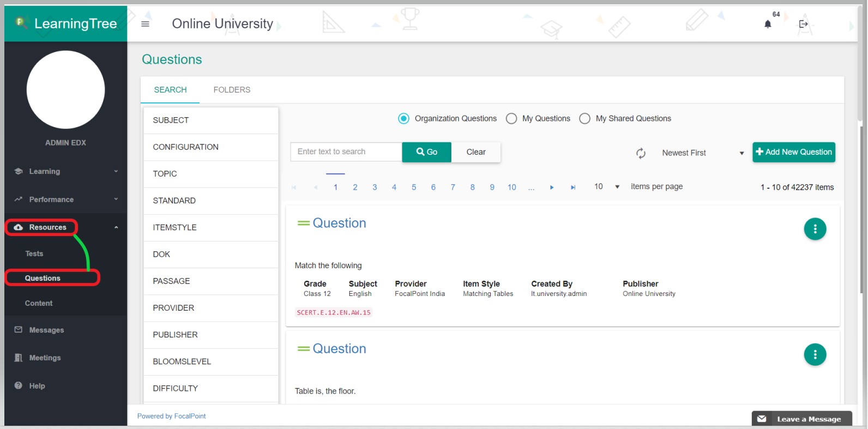The width and height of the screenshot is (868, 429).
Task: Expand the Learning sidebar menu
Action: tap(65, 172)
